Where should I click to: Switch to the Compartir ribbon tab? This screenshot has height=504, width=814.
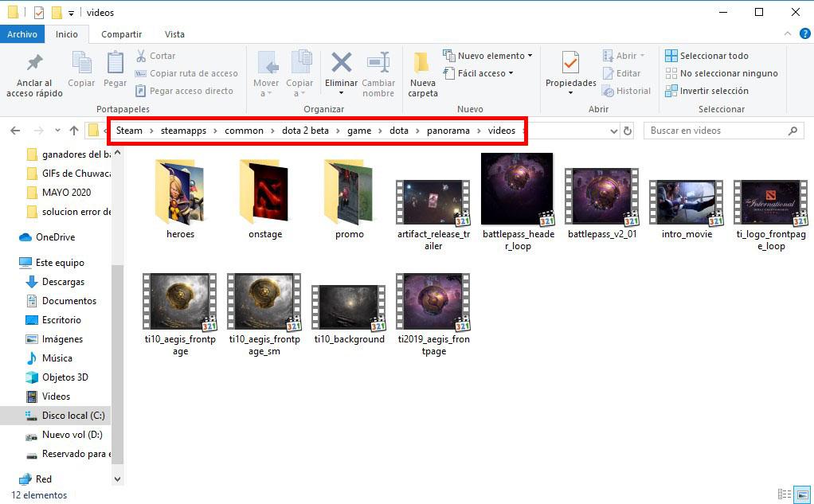(122, 34)
